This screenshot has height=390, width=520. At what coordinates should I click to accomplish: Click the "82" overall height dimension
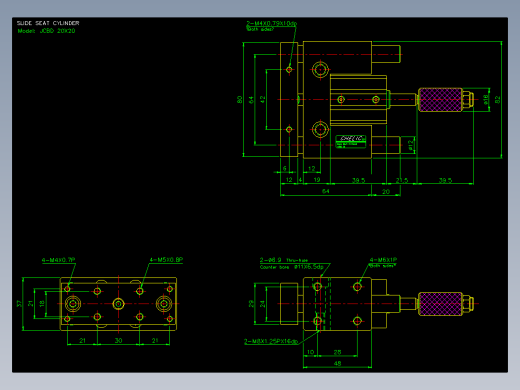click(498, 99)
